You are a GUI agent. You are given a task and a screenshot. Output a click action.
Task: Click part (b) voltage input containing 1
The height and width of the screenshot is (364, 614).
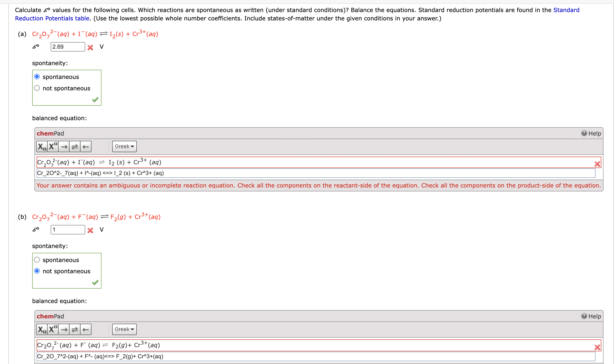coord(68,230)
